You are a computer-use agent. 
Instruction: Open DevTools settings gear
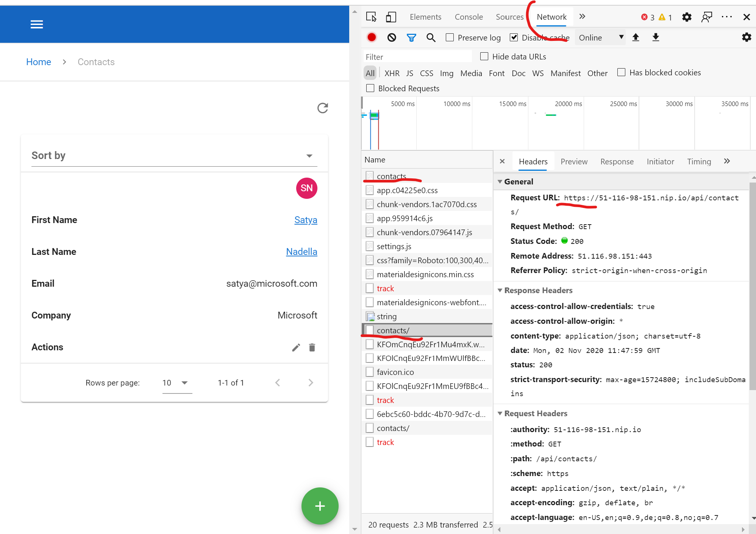(x=687, y=17)
